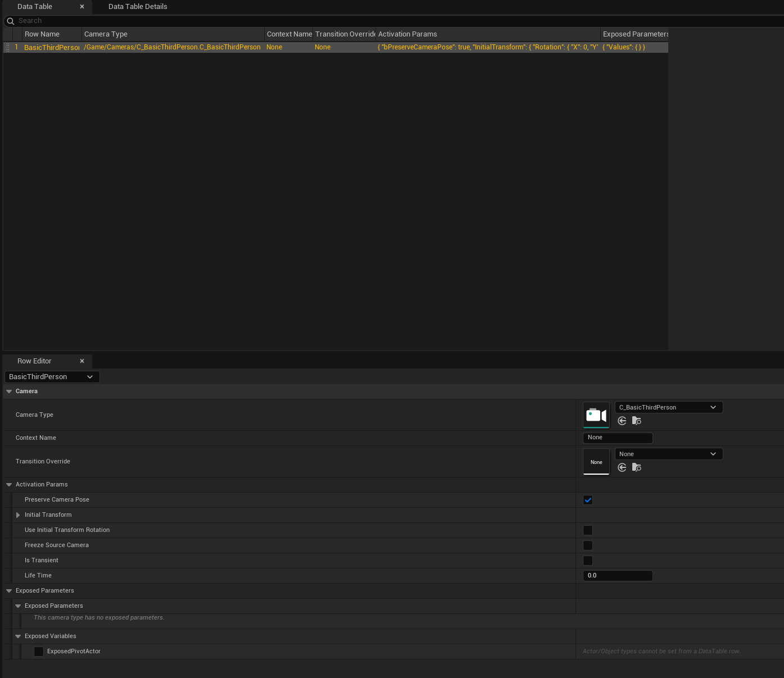Uncheck Preserve Camera Pose
784x678 pixels.
pos(588,500)
